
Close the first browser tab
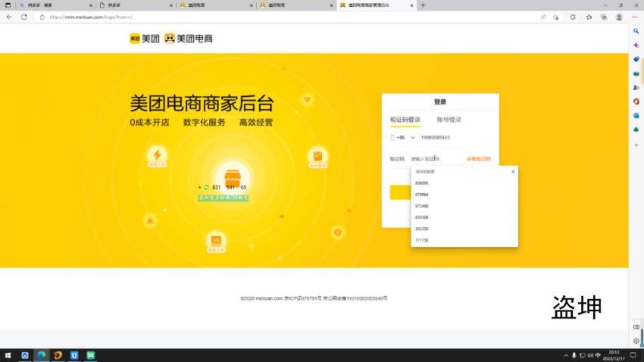coord(91,5)
